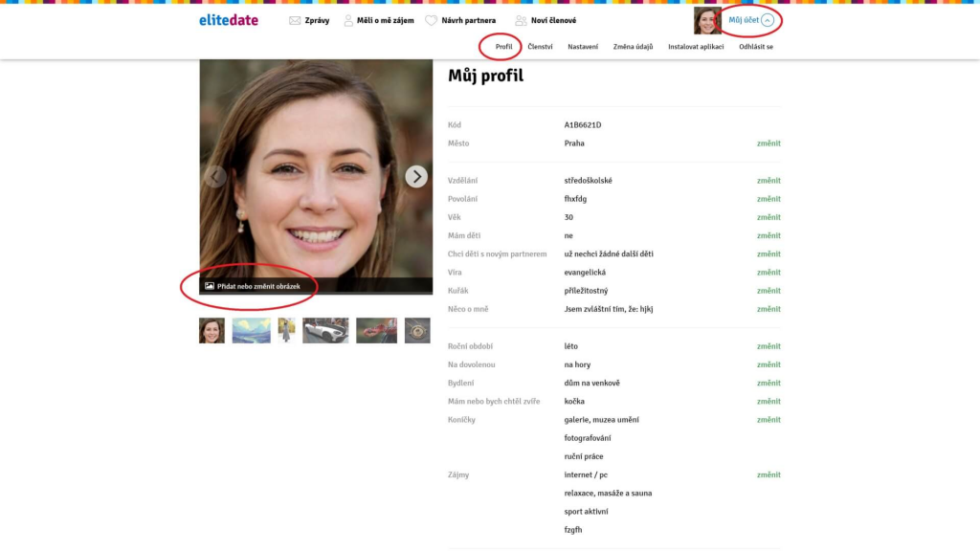Click změnit for Víra
This screenshot has width=980, height=551.
point(768,273)
